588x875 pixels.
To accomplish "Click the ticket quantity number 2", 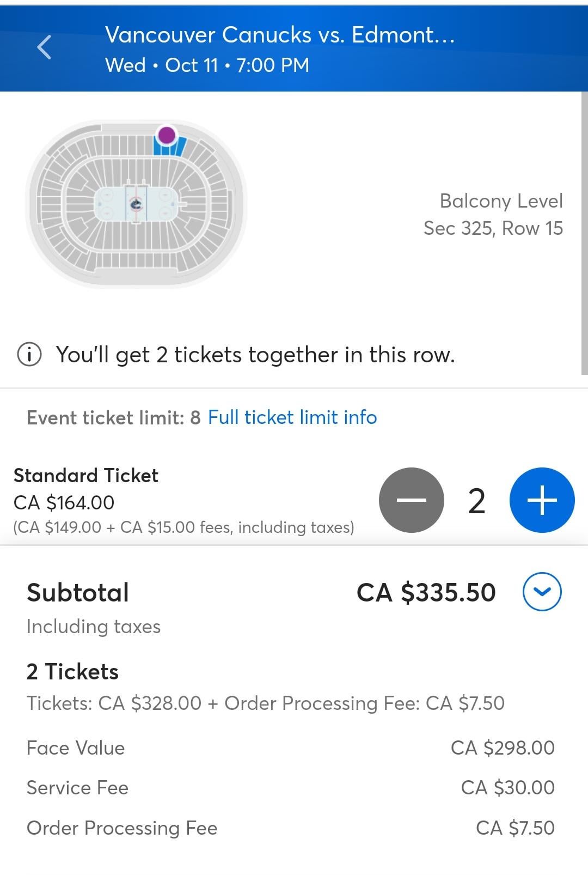I will (476, 501).
